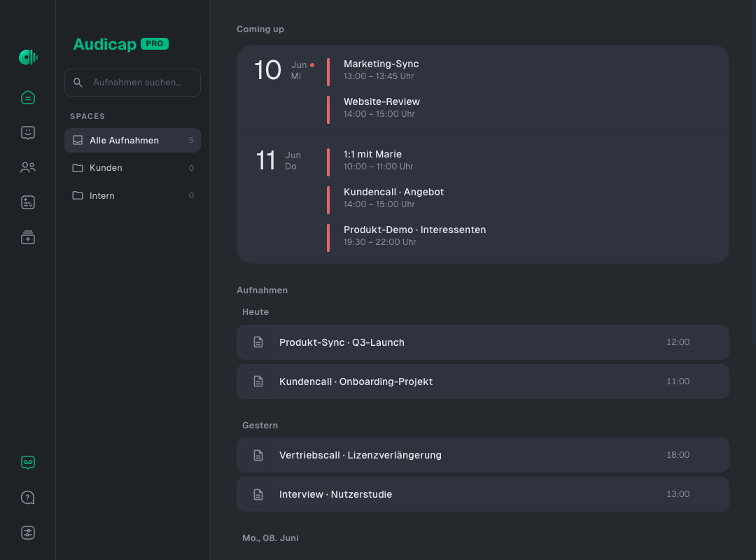756x560 pixels.
Task: Click the Gestern group label
Action: click(x=260, y=426)
